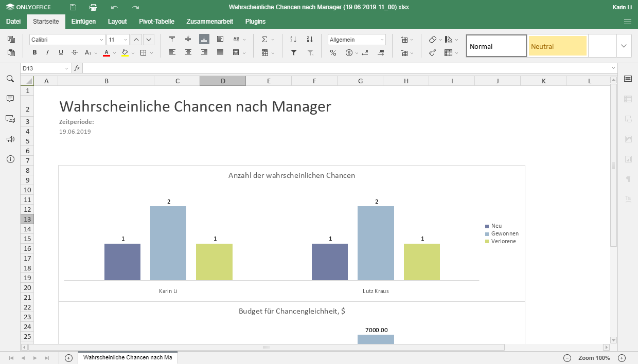The image size is (638, 364).
Task: Open the Pivot-Tabelle tab
Action: (x=156, y=22)
